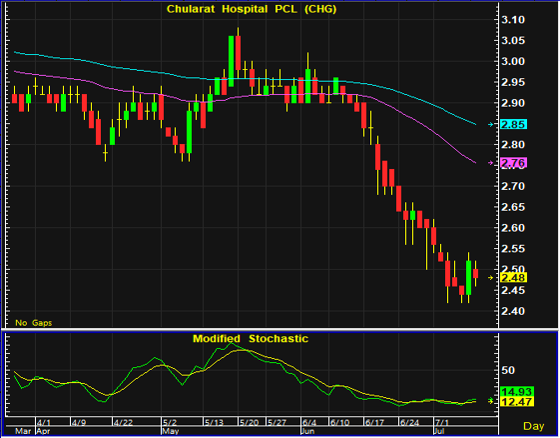Click the Jun month label
The image size is (560, 438).
[308, 431]
